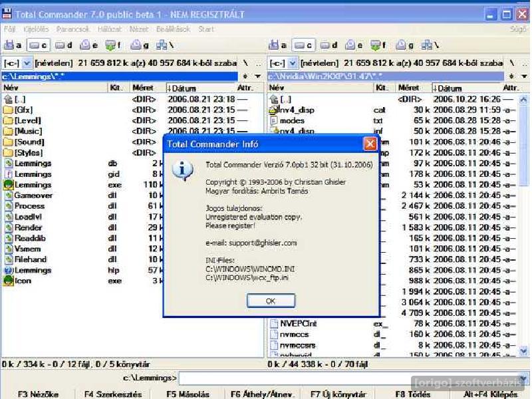Sort left panel by Dátum column
Image resolution: width=532 pixels, height=399 pixels.
pyautogui.click(x=200, y=88)
